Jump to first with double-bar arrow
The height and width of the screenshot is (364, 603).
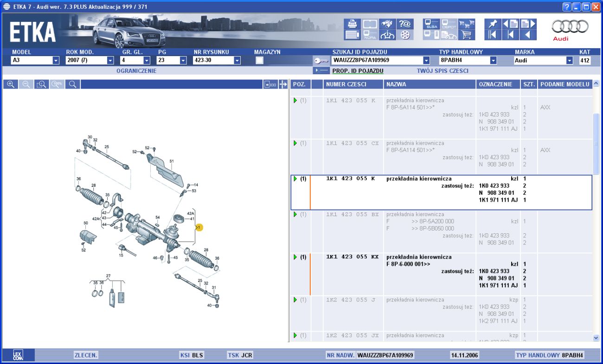493,35
